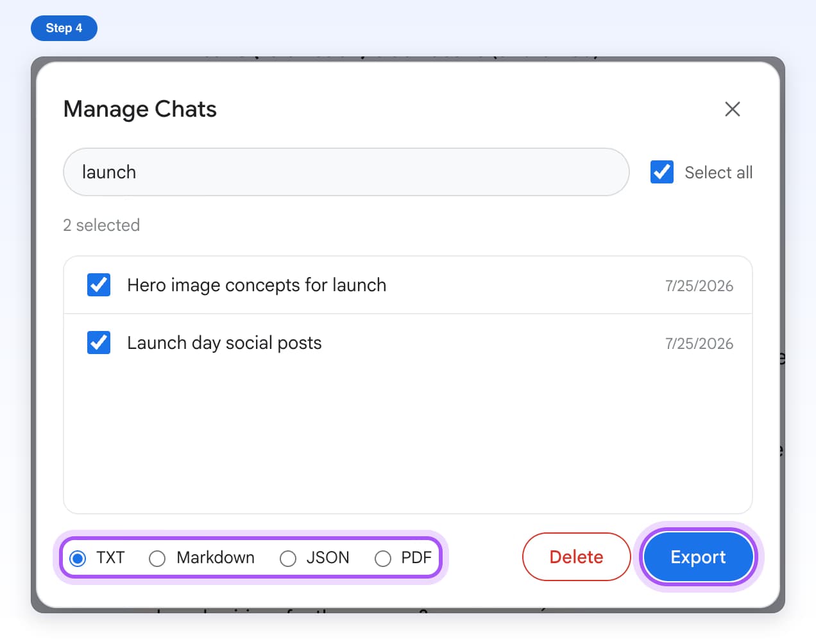Click the 7/25/2026 date on Hero image row

[x=699, y=286]
